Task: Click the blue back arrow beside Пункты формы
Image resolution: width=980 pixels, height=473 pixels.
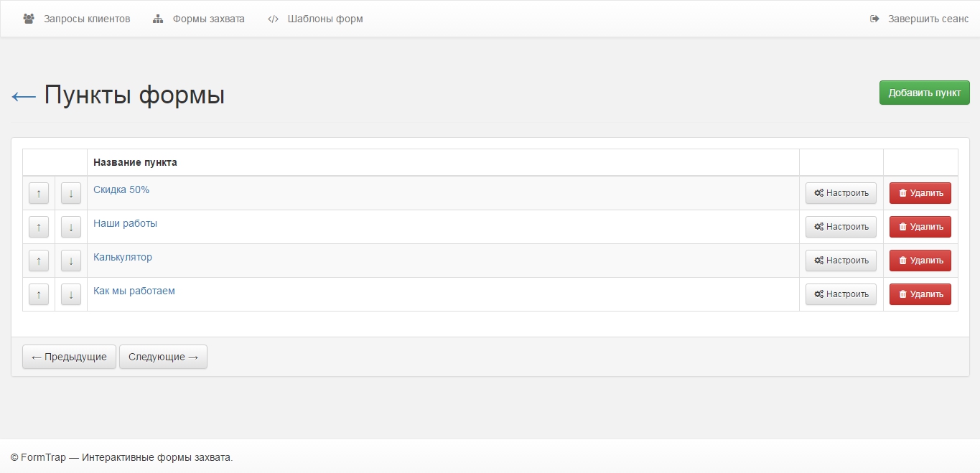Action: point(24,96)
